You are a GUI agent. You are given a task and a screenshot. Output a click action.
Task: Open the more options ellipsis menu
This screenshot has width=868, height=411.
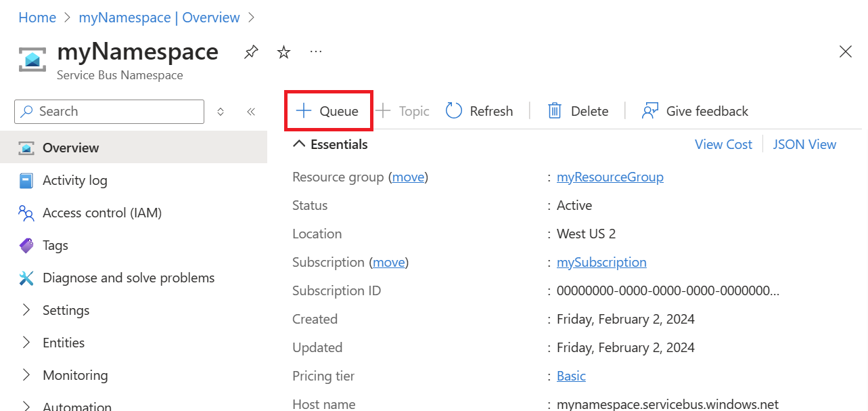pos(315,51)
